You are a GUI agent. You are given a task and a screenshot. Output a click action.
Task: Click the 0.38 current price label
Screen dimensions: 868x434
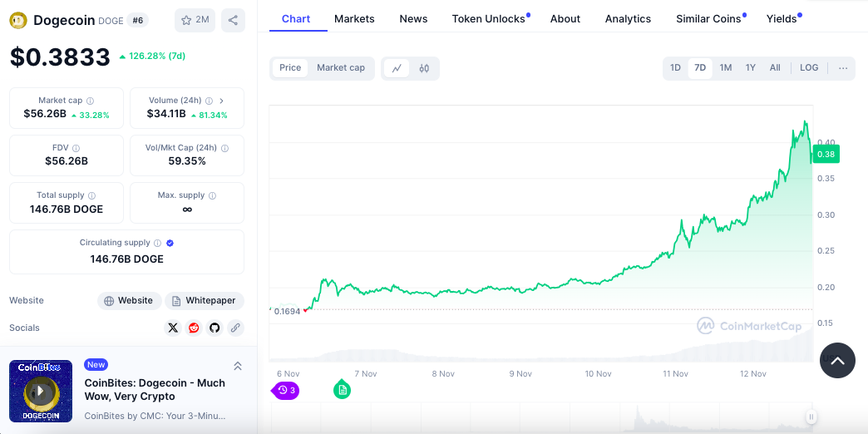[x=826, y=154]
